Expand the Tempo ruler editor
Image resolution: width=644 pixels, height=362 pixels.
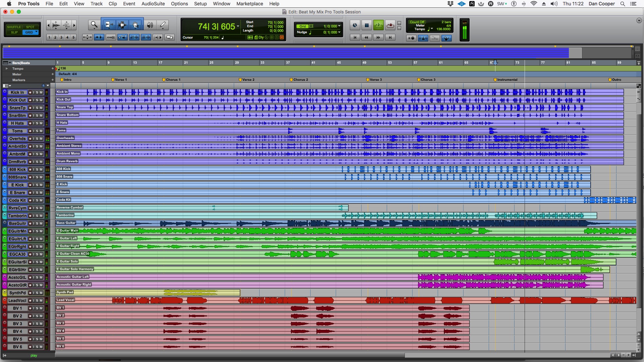point(6,68)
